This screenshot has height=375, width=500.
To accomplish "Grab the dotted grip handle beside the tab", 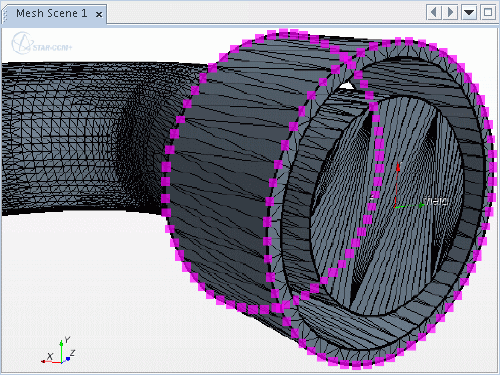I will point(4,14).
